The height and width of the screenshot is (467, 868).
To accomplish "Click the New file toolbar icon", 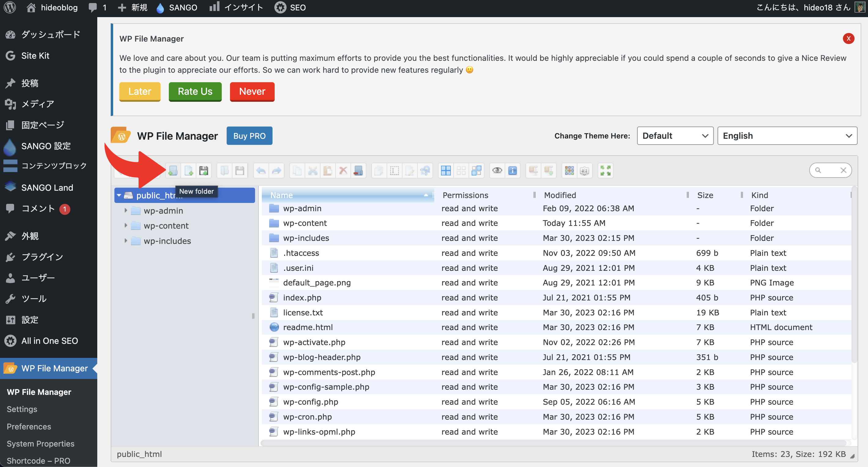I will (x=188, y=171).
